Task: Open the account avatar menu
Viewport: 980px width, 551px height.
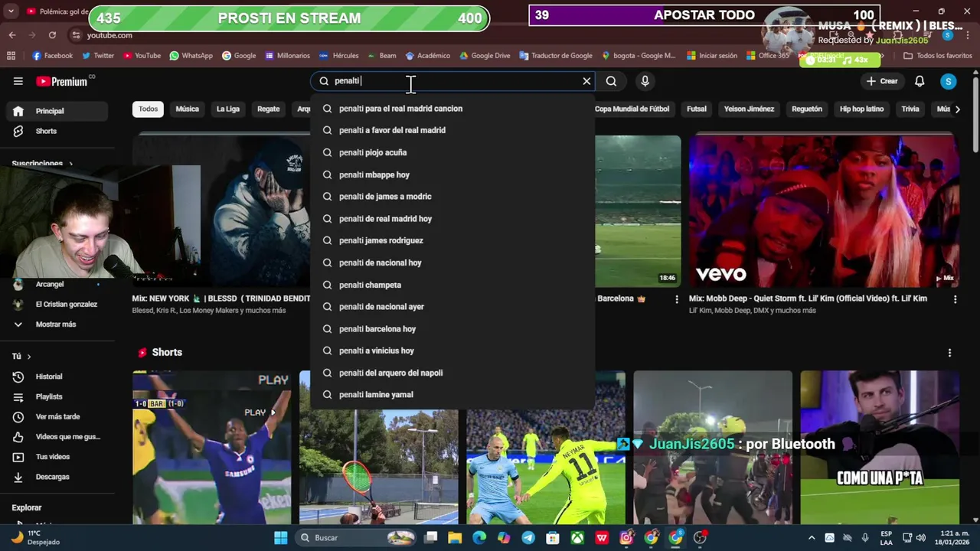Action: pos(948,81)
